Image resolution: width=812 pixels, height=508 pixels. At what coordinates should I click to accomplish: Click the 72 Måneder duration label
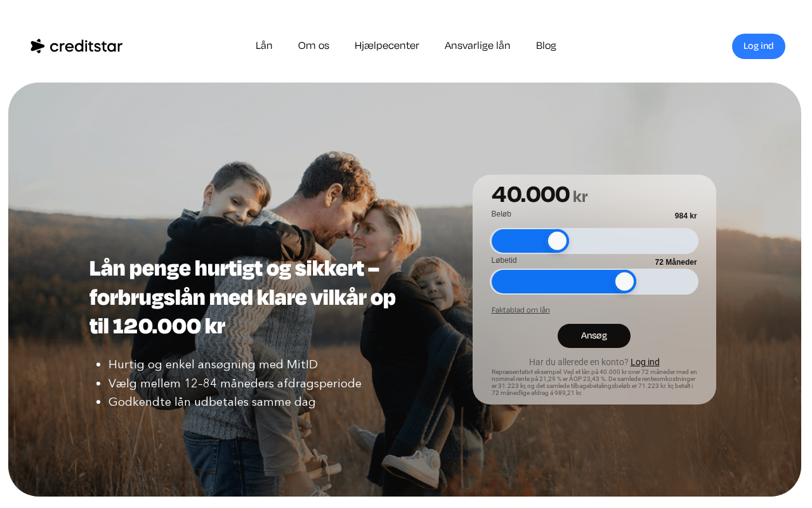676,262
